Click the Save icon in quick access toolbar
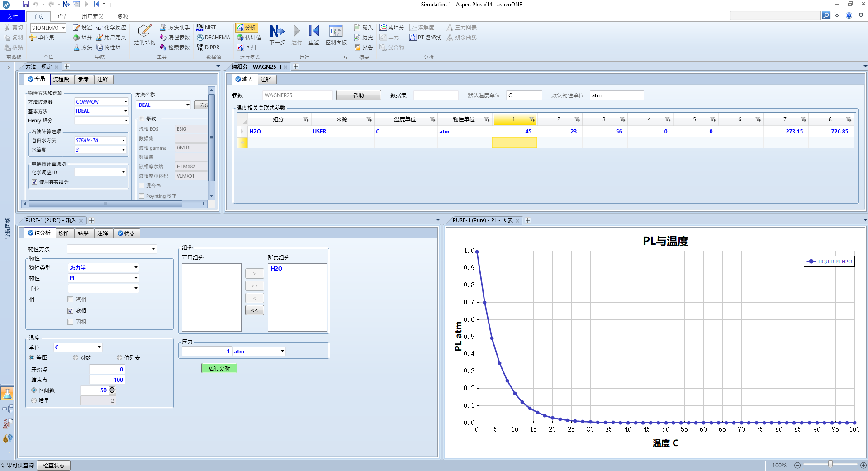This screenshot has width=868, height=471. click(x=26, y=4)
